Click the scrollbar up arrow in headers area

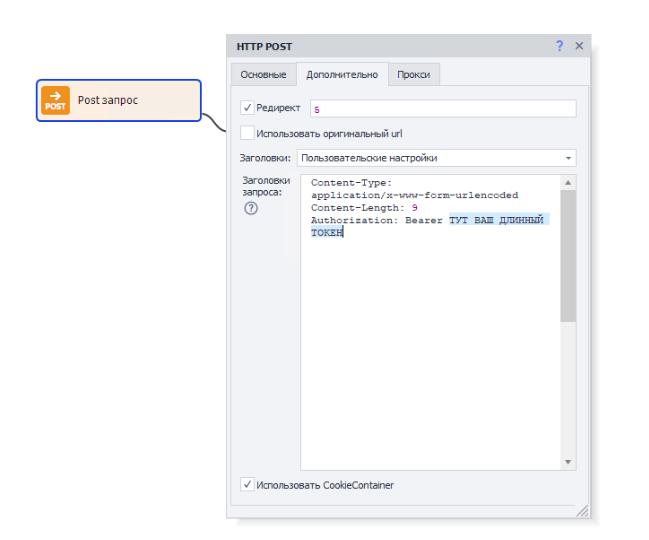point(568,182)
